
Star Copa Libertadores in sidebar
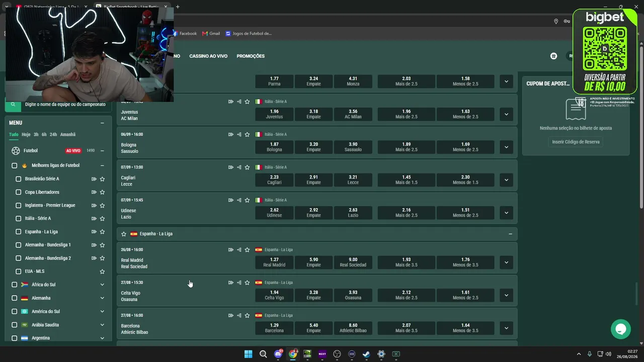point(102,192)
